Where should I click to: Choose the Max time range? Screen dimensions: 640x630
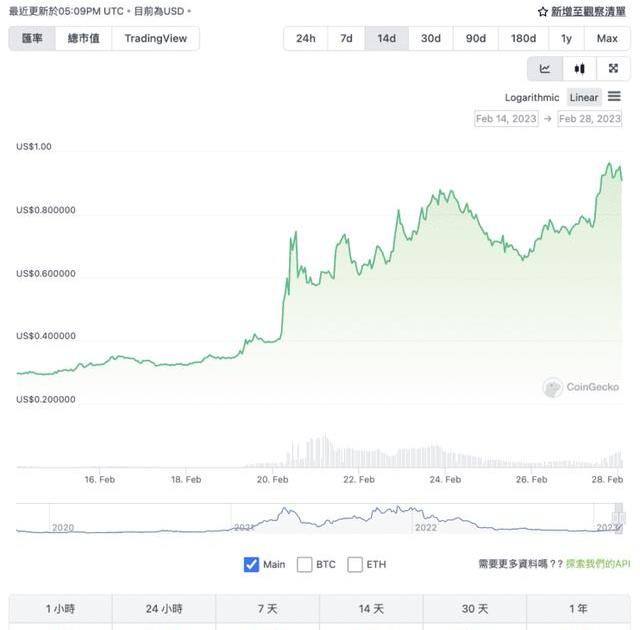point(607,38)
